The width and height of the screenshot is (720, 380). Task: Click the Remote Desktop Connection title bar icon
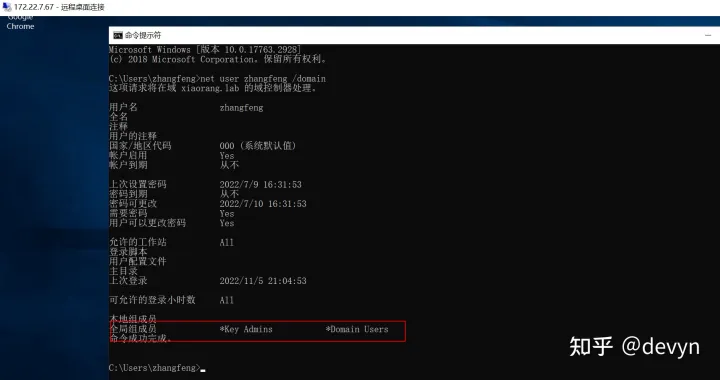click(x=7, y=7)
